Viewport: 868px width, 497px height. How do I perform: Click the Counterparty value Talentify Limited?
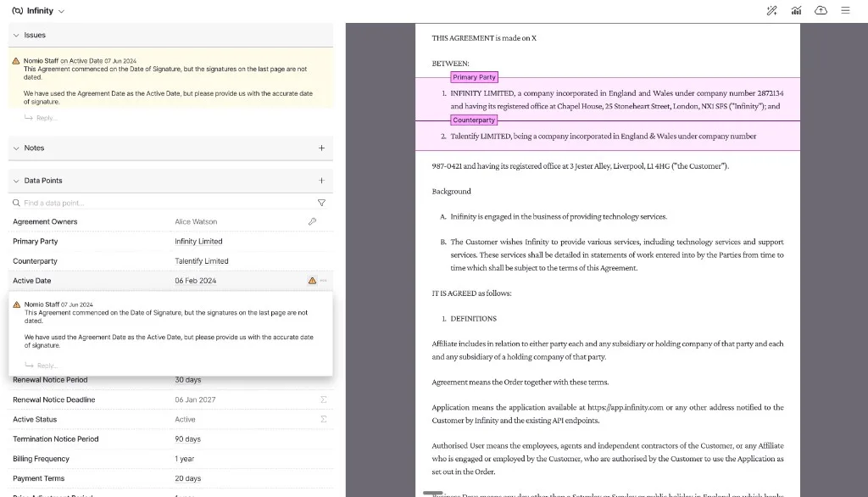tap(202, 261)
